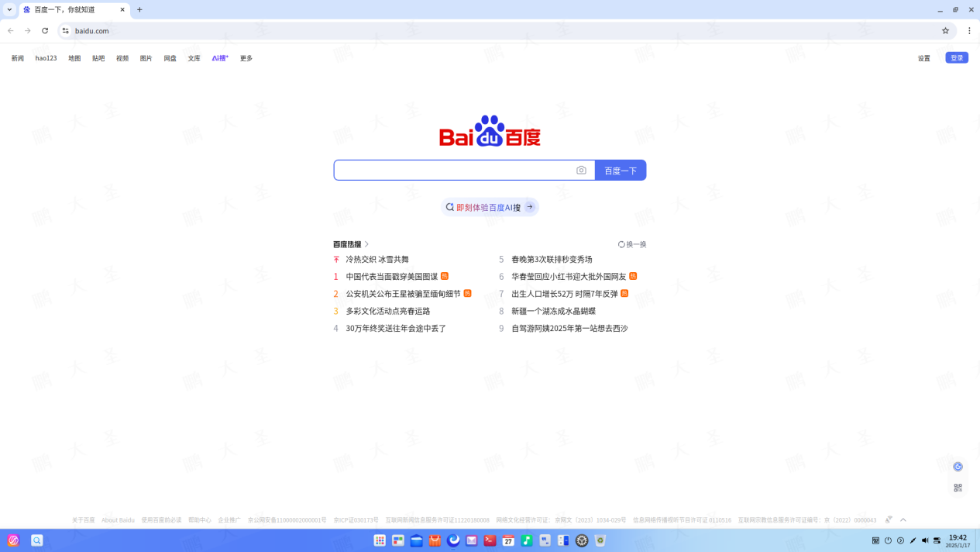Click the 百度一下 search button

click(x=621, y=171)
